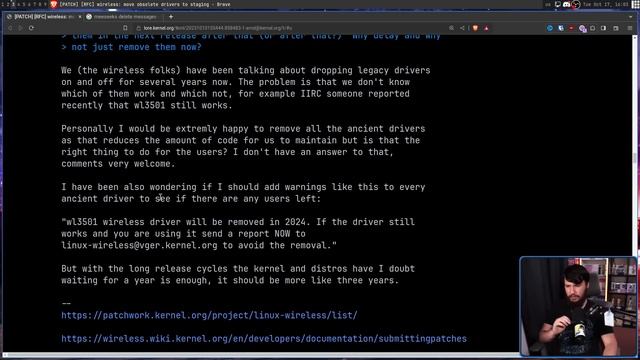Screen dimensions: 640x360
Task: Click the Brave icon in the title bar
Action: 53,4
